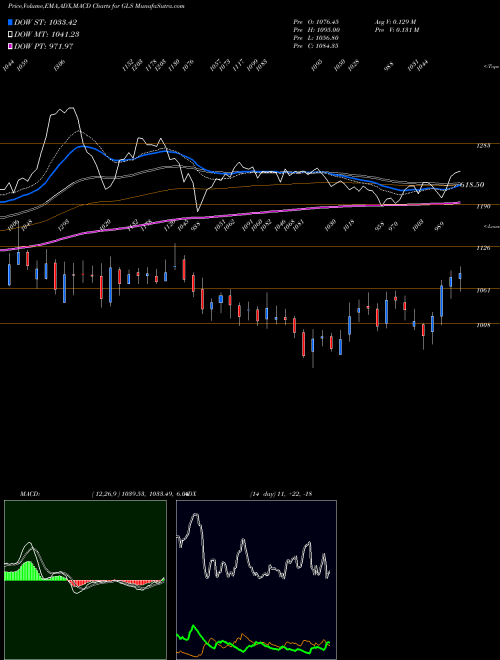The height and width of the screenshot is (660, 500).
Task: Click the 1253 price axis label
Action: (483, 146)
